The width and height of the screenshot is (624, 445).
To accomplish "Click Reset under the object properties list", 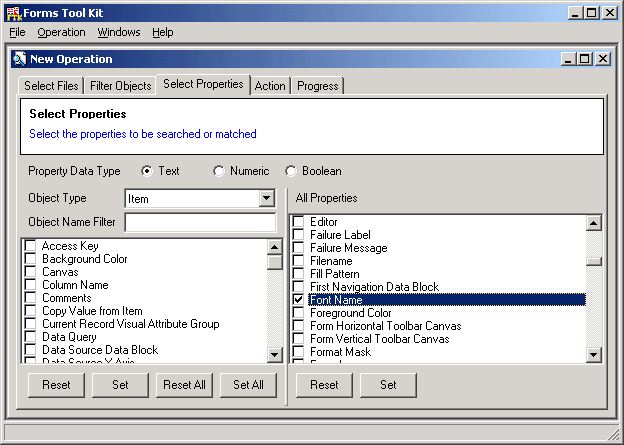I will [x=56, y=385].
